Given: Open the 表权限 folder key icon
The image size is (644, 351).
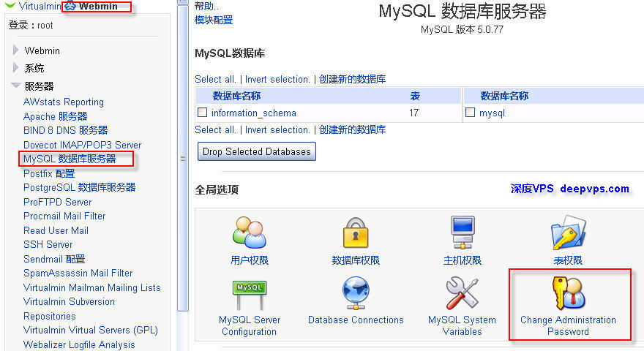Looking at the screenshot, I should pos(568,233).
